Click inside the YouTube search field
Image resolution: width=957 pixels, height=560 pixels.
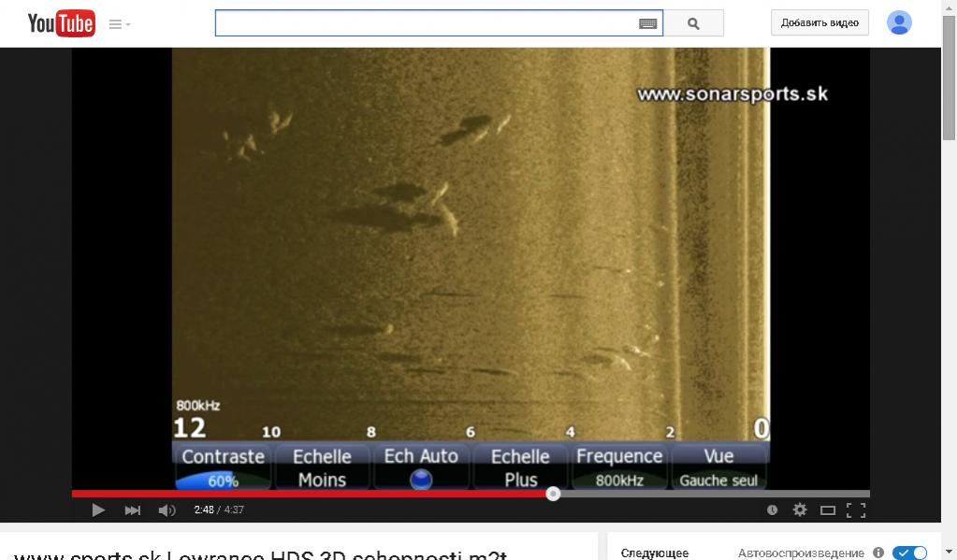(426, 23)
